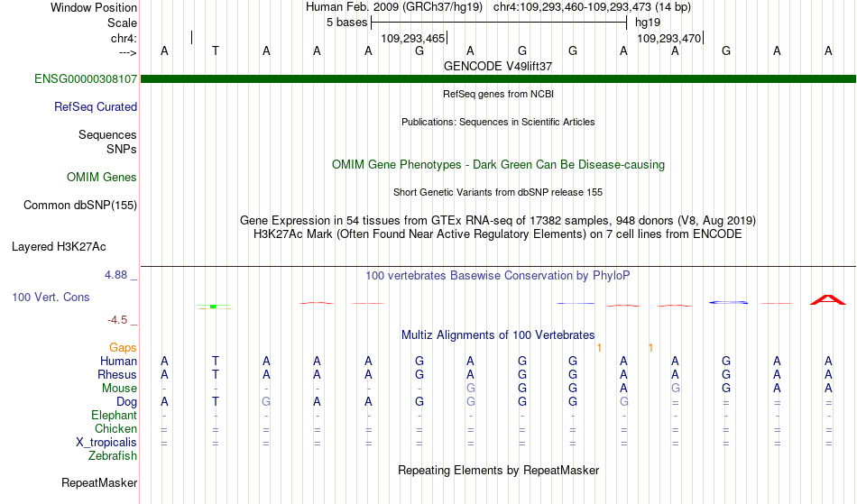Click the large red A PhyloP logo
The width and height of the screenshot is (857, 504).
coord(827,299)
